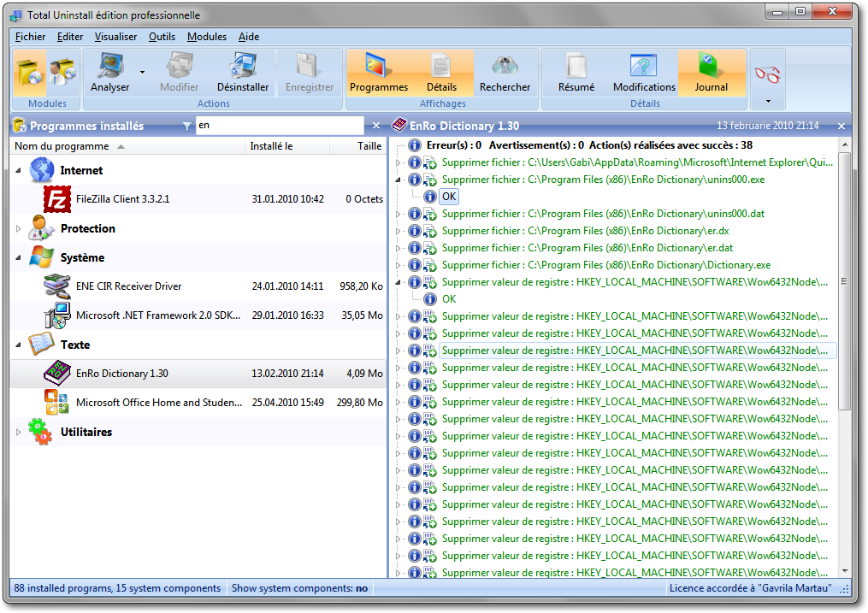The image size is (868, 613).
Task: Click the Protection category icon
Action: (x=42, y=228)
